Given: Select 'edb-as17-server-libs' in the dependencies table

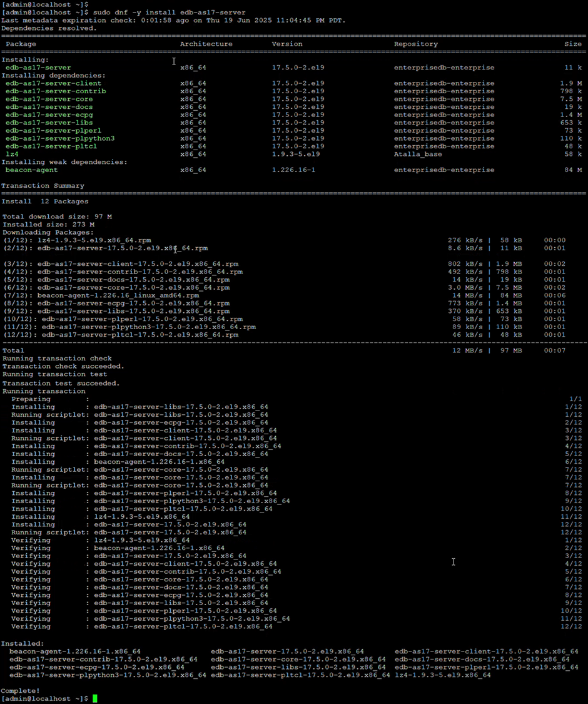Looking at the screenshot, I should point(49,123).
